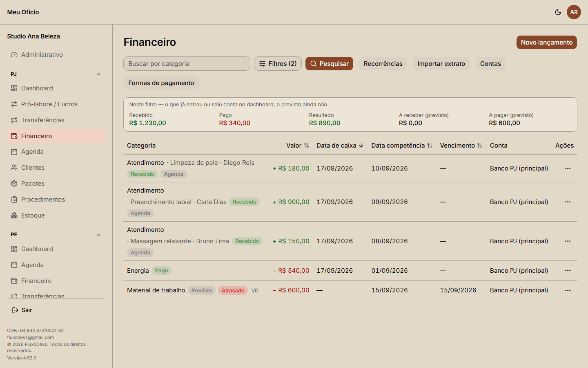Click the Meu Ofício logo title

pyautogui.click(x=23, y=12)
